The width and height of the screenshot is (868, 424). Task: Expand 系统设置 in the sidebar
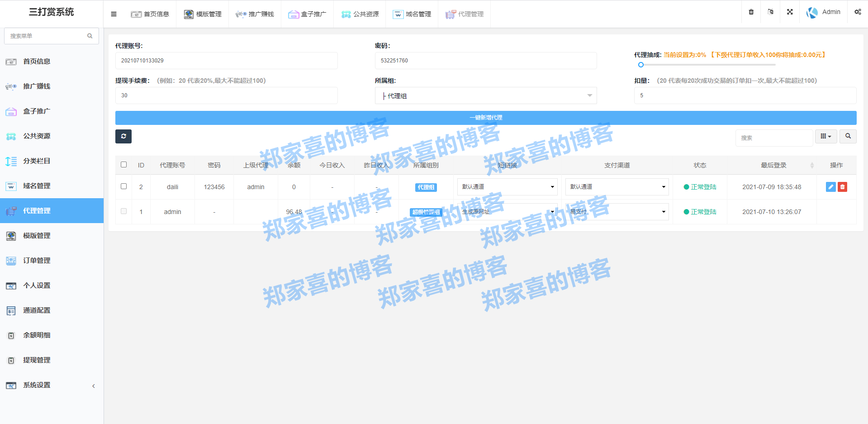(52, 385)
